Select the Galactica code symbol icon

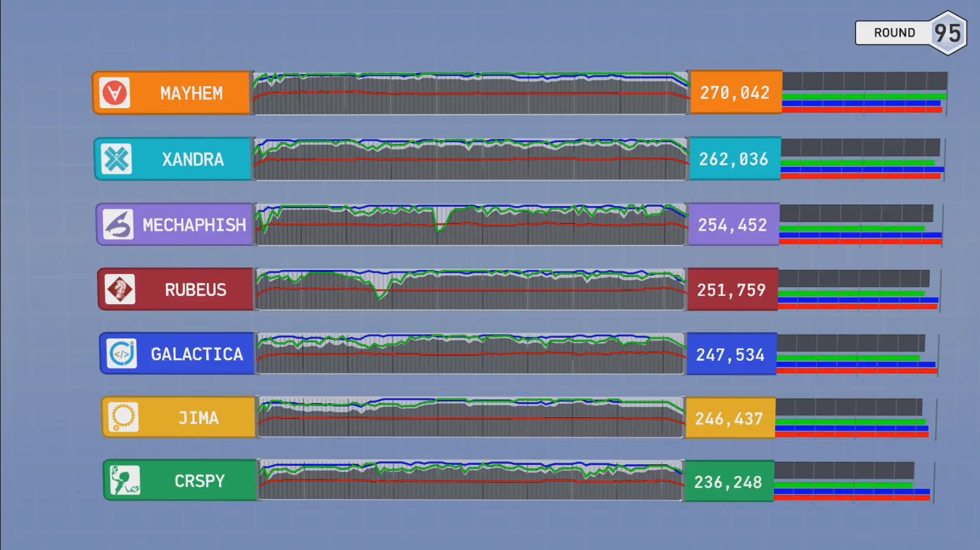(x=122, y=353)
